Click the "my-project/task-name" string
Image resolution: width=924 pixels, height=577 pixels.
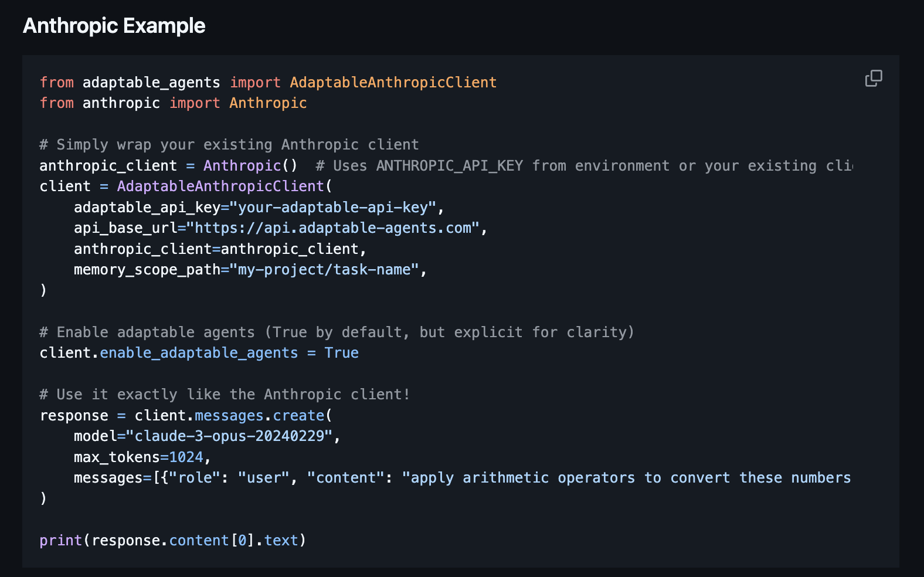click(324, 269)
